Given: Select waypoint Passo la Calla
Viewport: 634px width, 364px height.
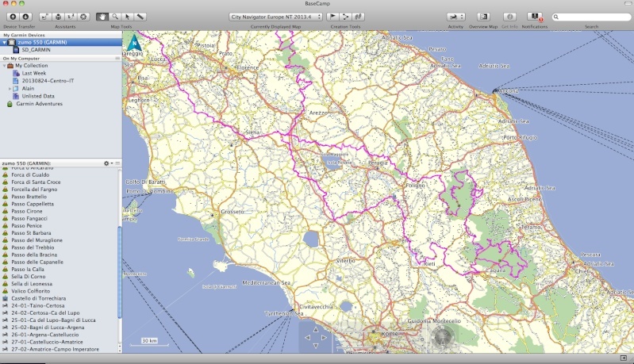Looking at the screenshot, I should [28, 270].
